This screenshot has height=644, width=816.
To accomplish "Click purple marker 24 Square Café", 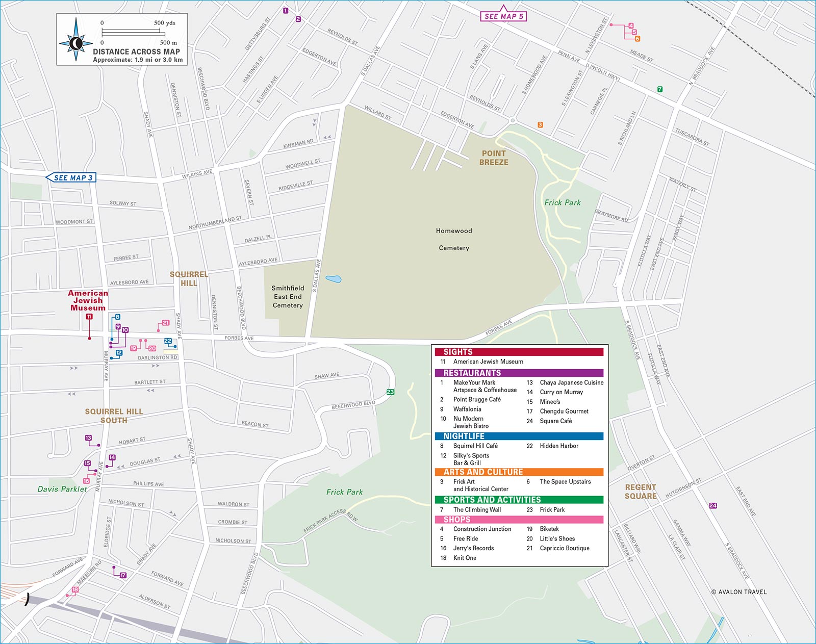I will point(713,506).
